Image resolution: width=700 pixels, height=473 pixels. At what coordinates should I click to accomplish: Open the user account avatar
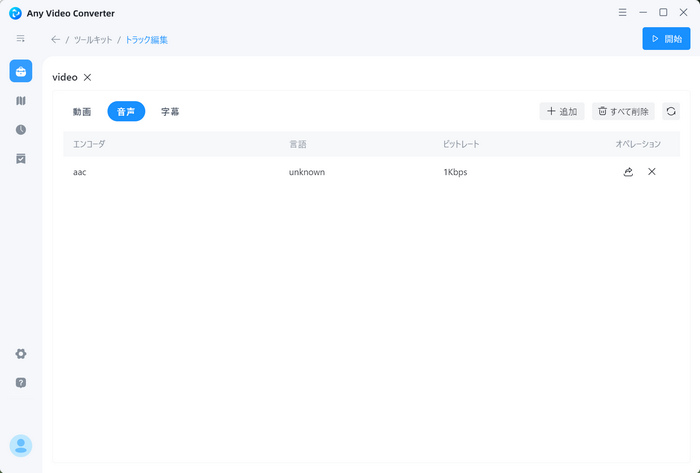[21, 445]
